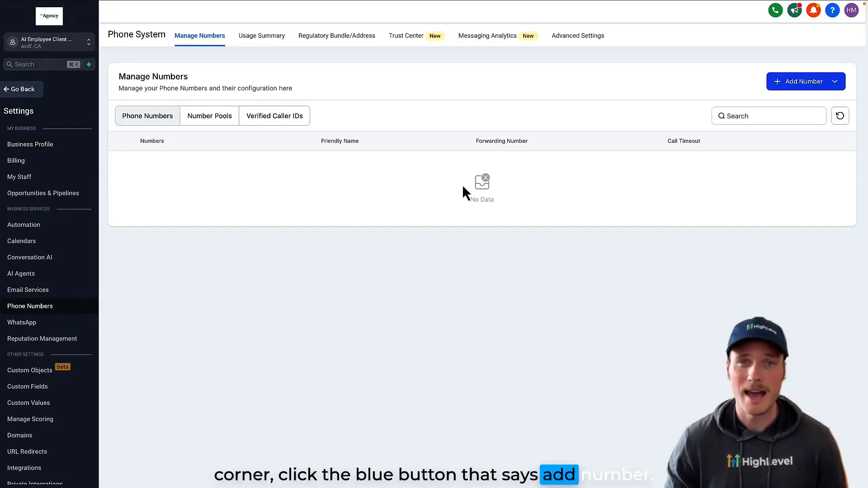Click the sidebar Search box
Image resolution: width=868 pixels, height=488 pixels.
(x=42, y=64)
